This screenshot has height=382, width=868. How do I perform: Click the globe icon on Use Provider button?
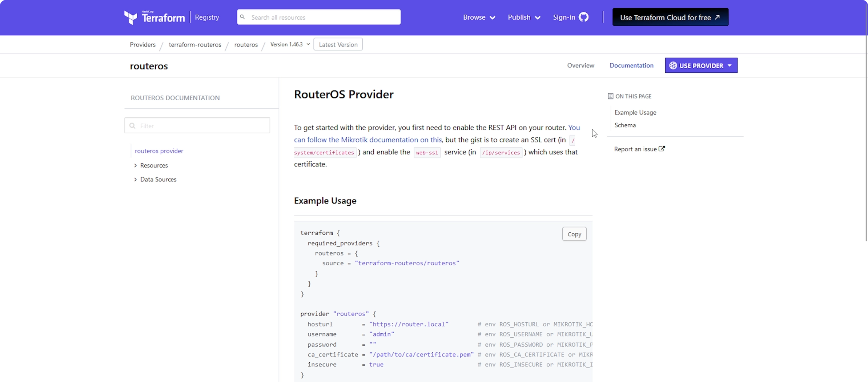click(673, 65)
